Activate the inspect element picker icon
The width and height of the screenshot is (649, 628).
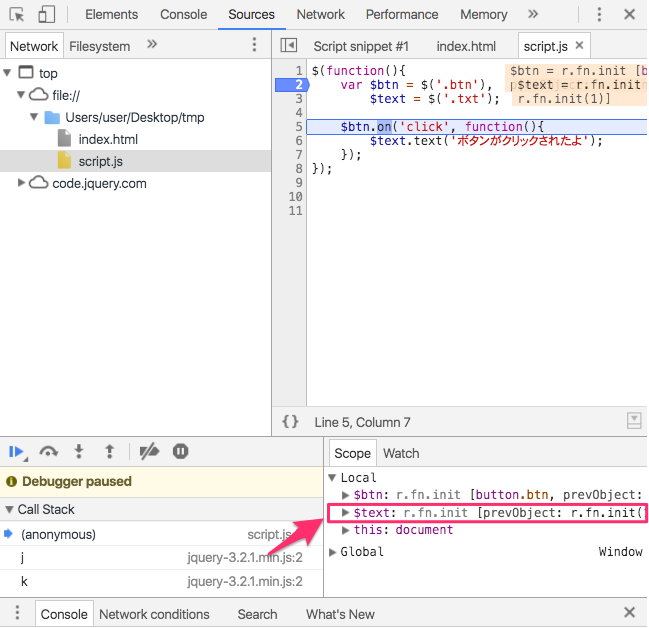click(17, 15)
